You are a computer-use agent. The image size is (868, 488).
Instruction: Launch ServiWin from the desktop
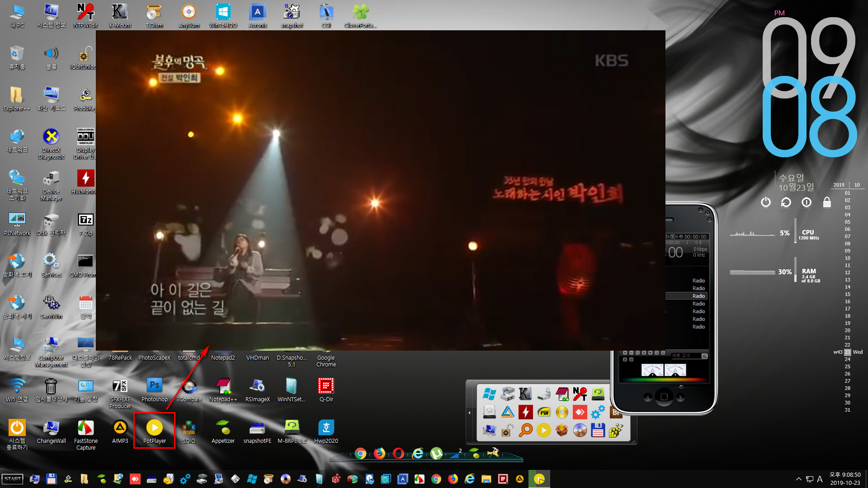coord(51,307)
